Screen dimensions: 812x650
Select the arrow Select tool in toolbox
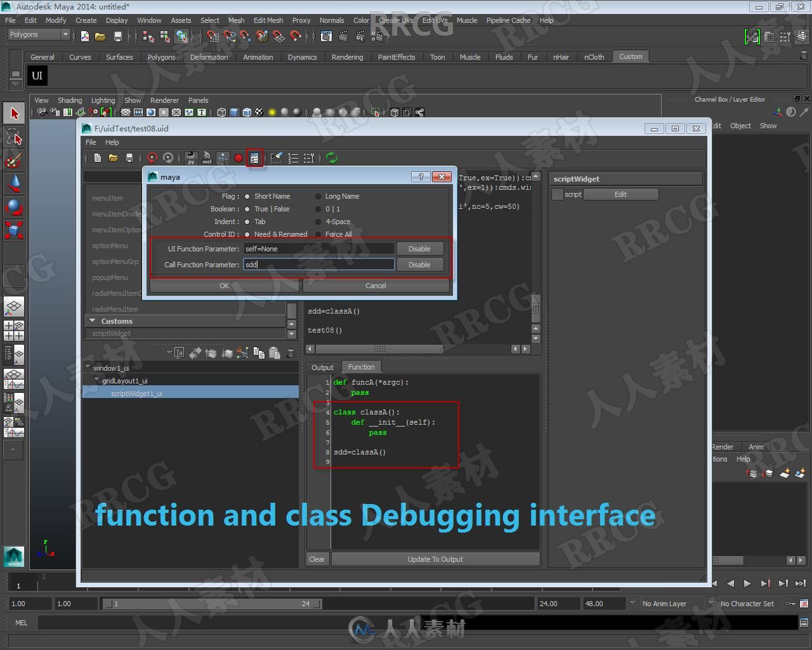pos(14,114)
